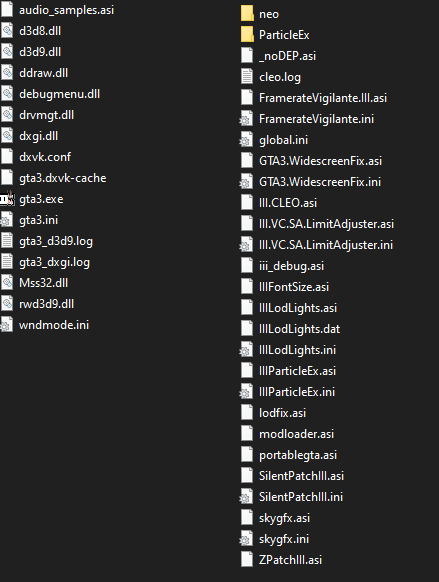Viewport: 439px width, 582px height.
Task: Select the skygfx.ini settings file icon
Action: click(246, 539)
